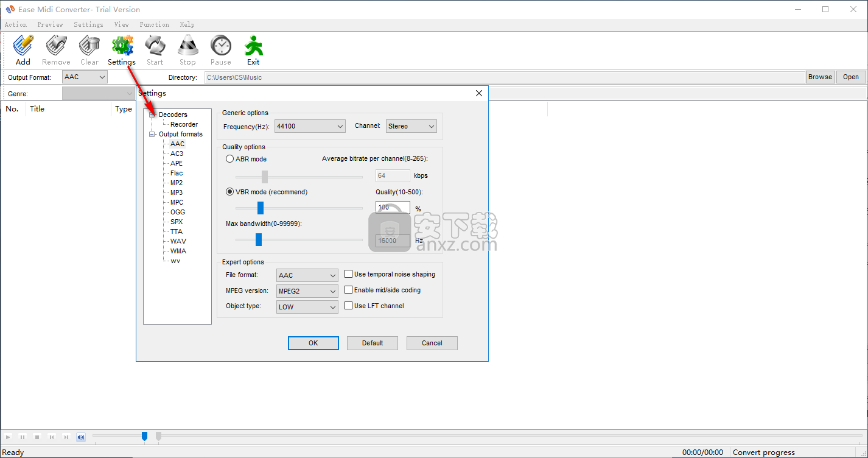Select APE in the output formats tree

click(x=177, y=163)
